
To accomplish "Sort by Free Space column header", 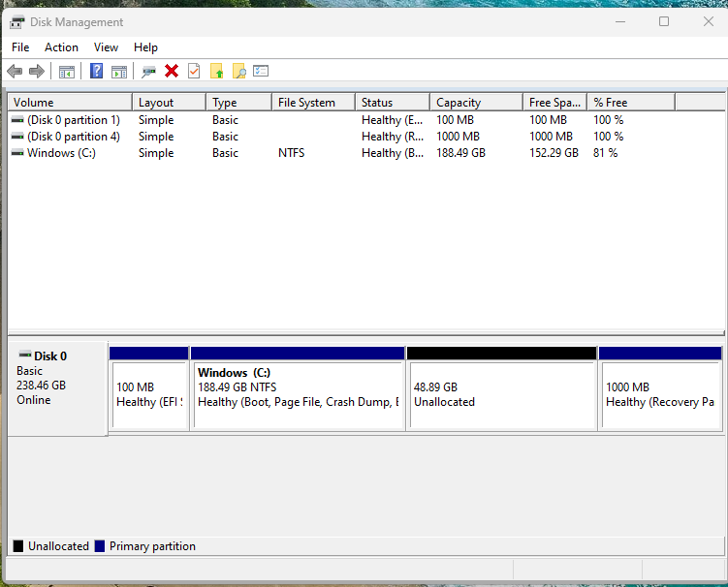I will point(555,102).
